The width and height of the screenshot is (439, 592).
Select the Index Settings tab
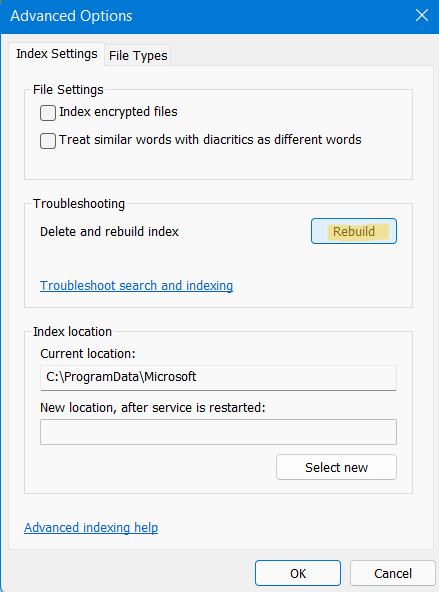[x=57, y=54]
